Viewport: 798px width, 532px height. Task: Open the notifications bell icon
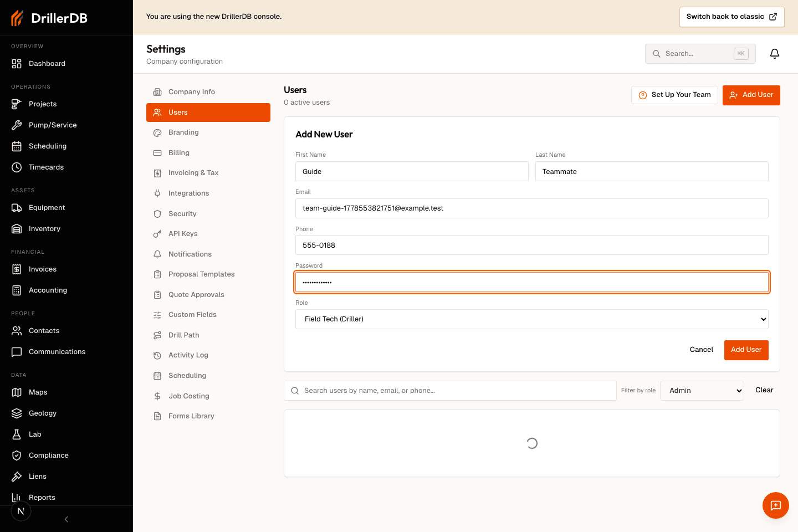coord(775,54)
